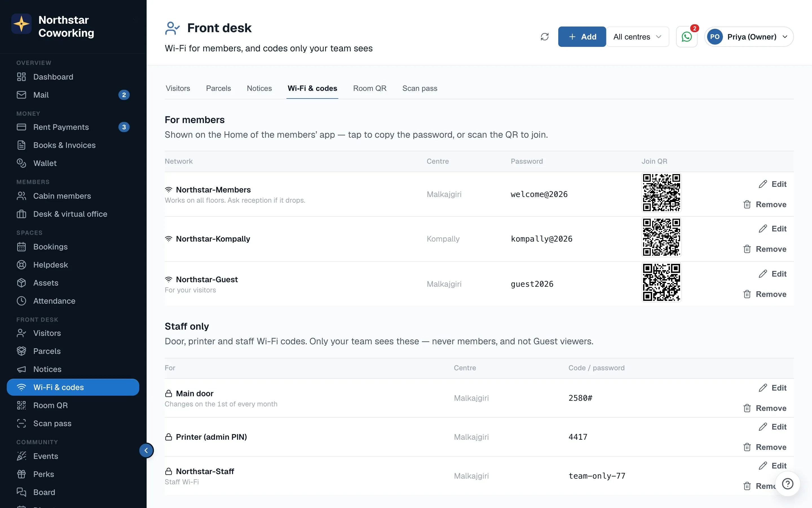Click the blue Add button
The image size is (812, 508).
click(582, 37)
